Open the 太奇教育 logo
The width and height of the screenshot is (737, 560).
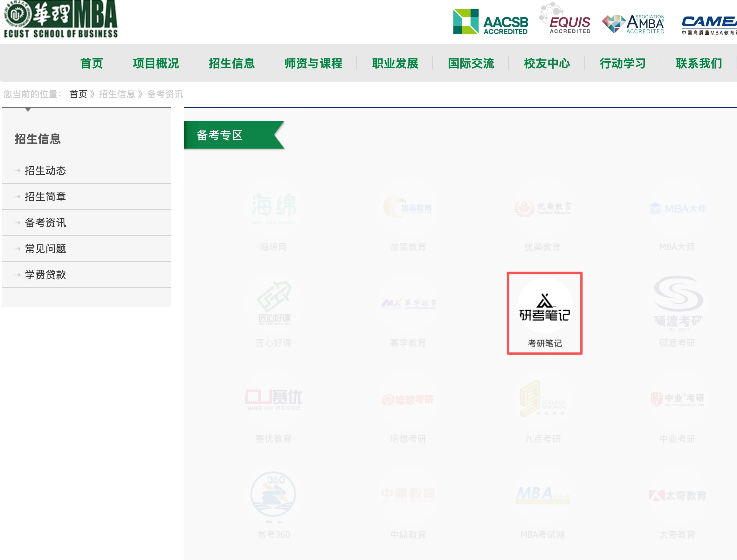(x=677, y=495)
